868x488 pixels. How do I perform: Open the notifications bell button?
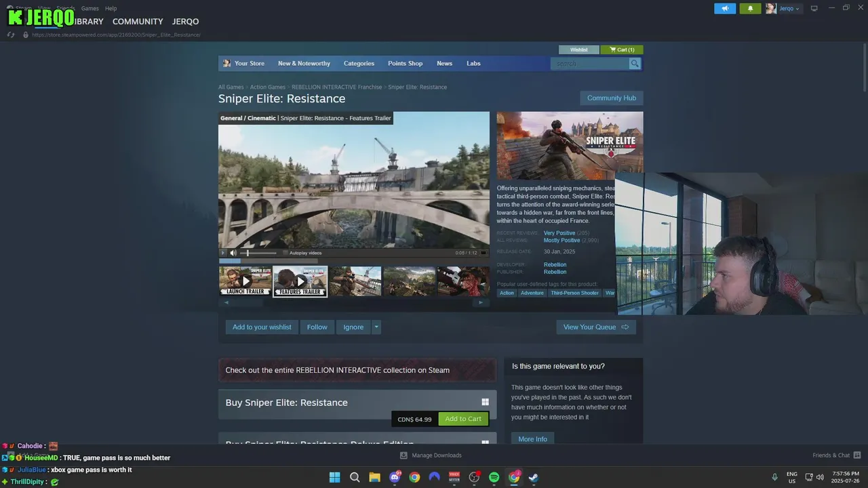pos(750,9)
